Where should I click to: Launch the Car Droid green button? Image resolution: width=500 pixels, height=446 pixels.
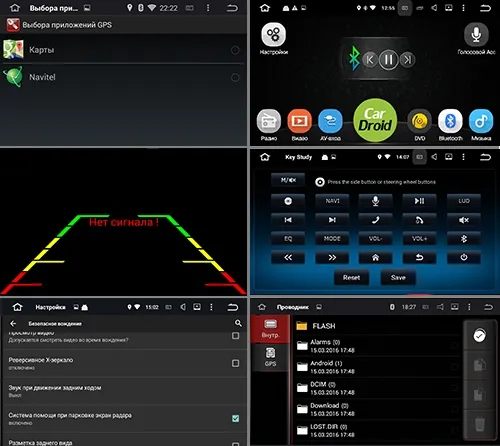pyautogui.click(x=375, y=120)
